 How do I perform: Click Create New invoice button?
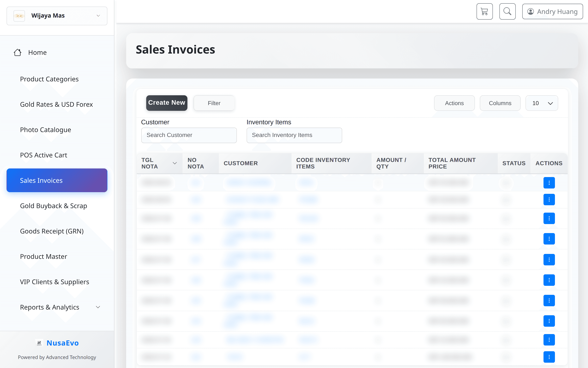tap(167, 103)
